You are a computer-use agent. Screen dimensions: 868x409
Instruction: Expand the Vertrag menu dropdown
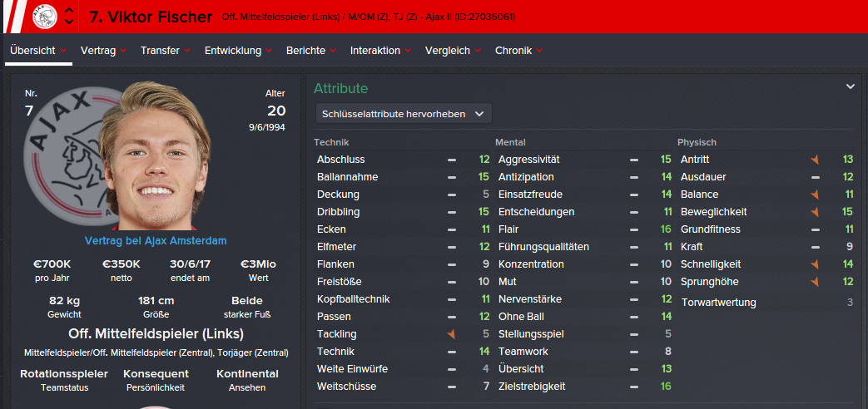[x=103, y=51]
